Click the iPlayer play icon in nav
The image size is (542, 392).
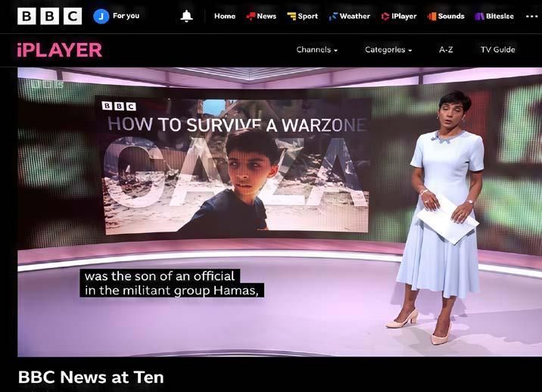tap(385, 16)
